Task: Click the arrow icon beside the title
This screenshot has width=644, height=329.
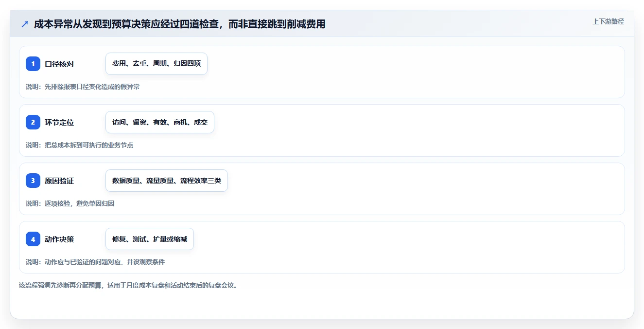Action: [25, 24]
